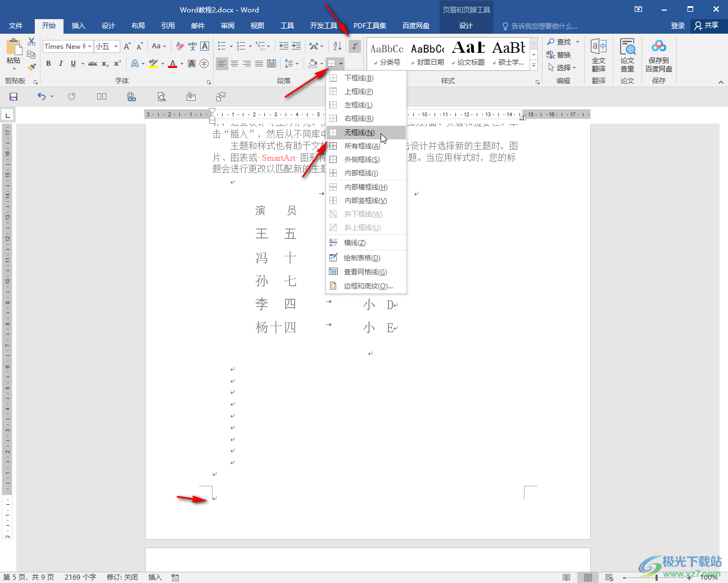Toggle character shading (gray A)
The width and height of the screenshot is (728, 583).
[x=192, y=64]
